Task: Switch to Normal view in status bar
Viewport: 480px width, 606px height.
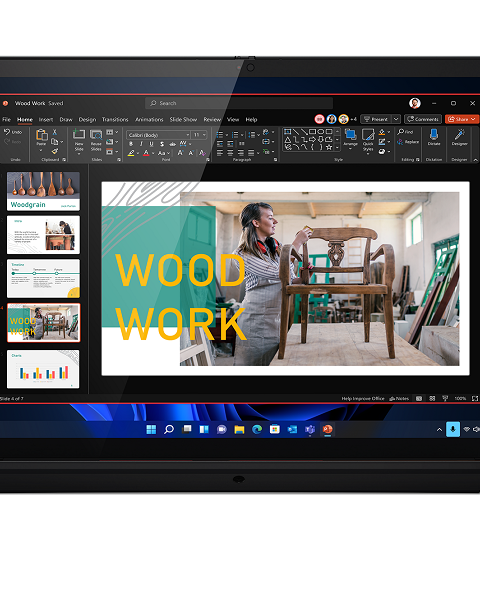Action: click(x=419, y=398)
